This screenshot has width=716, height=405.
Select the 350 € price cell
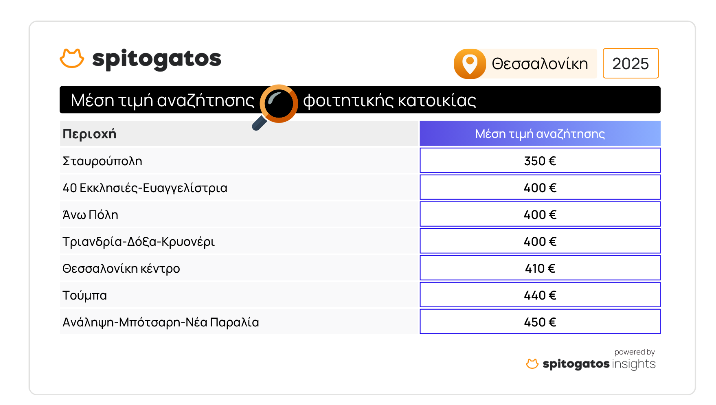point(540,161)
